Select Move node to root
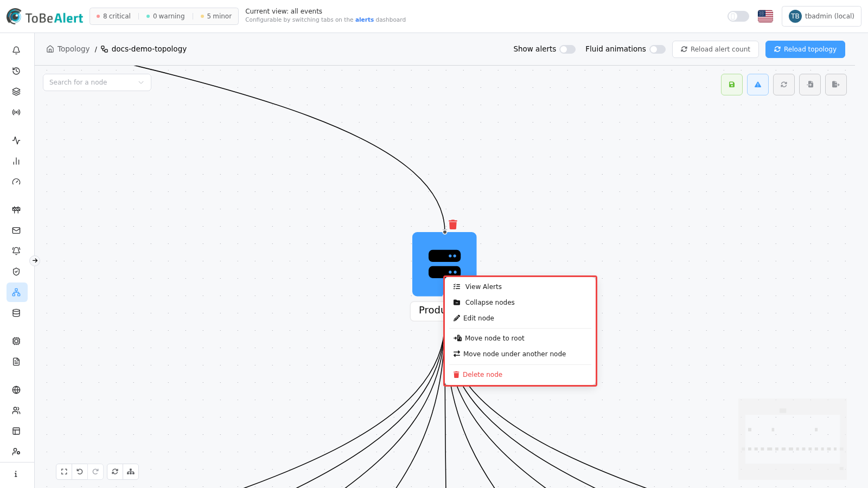Image resolution: width=868 pixels, height=488 pixels. (520, 338)
